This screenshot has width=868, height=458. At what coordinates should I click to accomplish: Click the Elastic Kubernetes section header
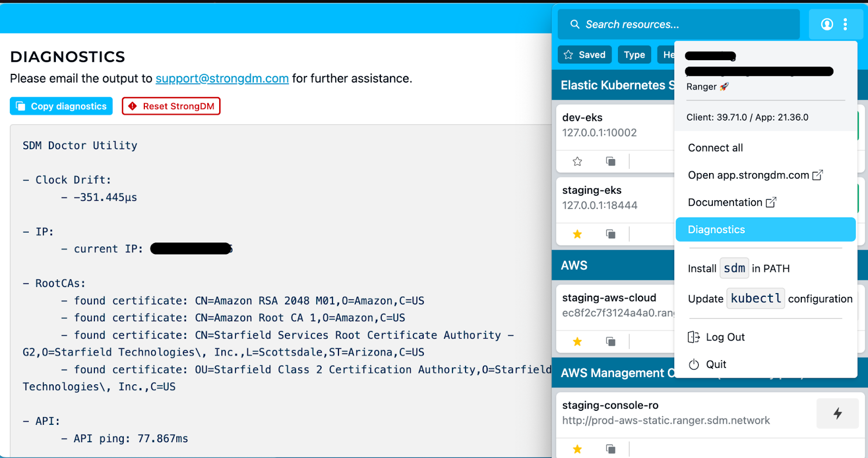613,85
